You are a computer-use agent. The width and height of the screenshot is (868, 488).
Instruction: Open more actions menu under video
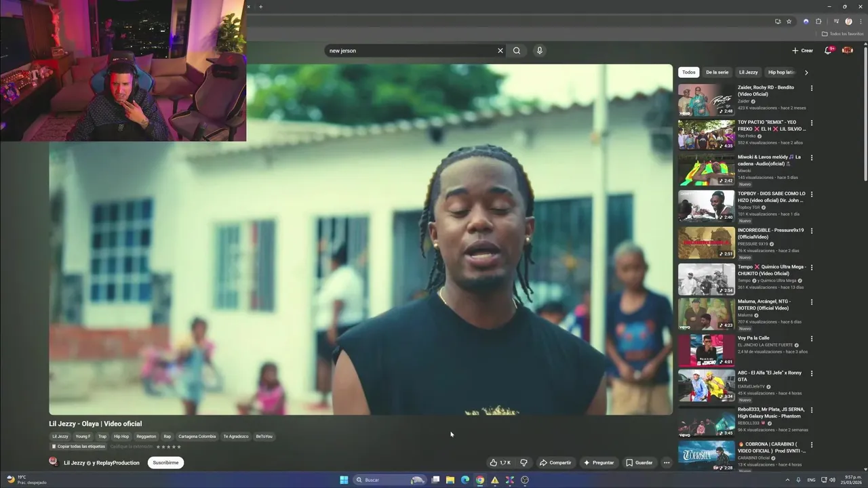click(667, 463)
